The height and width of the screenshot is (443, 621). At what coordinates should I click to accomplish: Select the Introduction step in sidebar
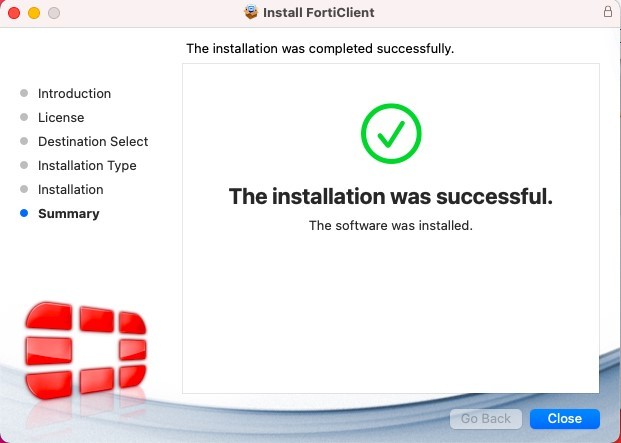(74, 93)
